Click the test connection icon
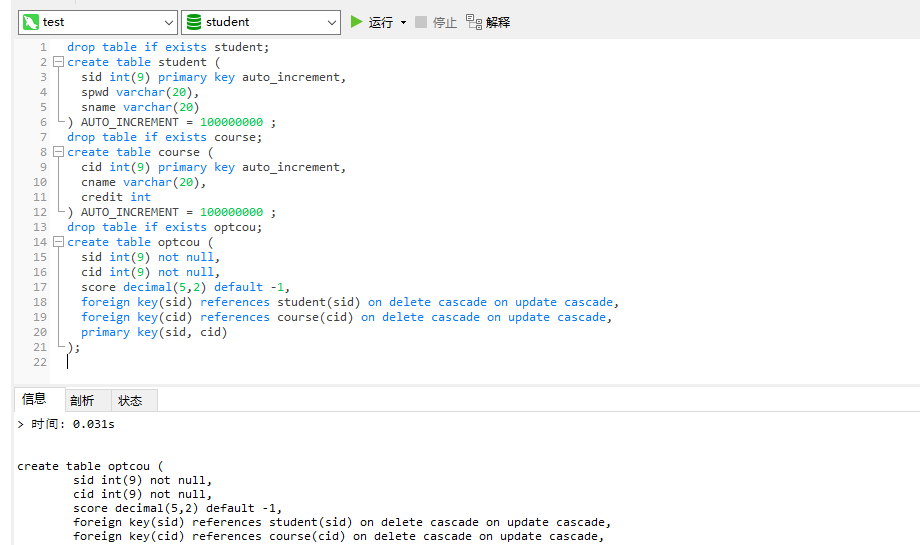920x545 pixels. tap(31, 22)
